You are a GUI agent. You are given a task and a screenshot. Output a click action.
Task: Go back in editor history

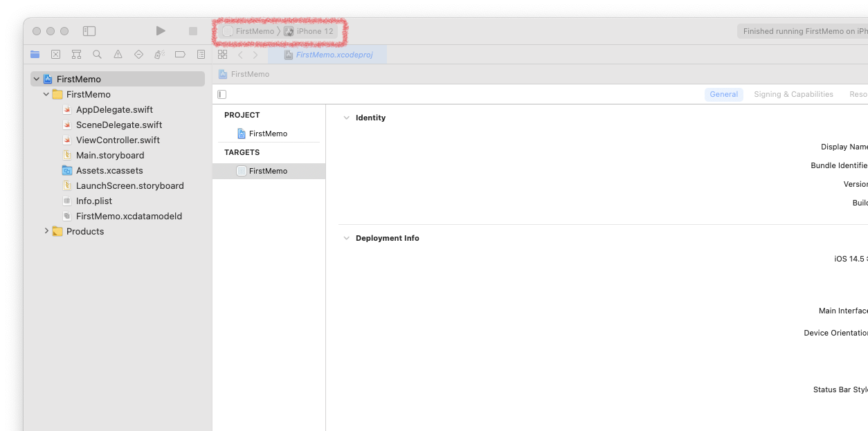240,55
